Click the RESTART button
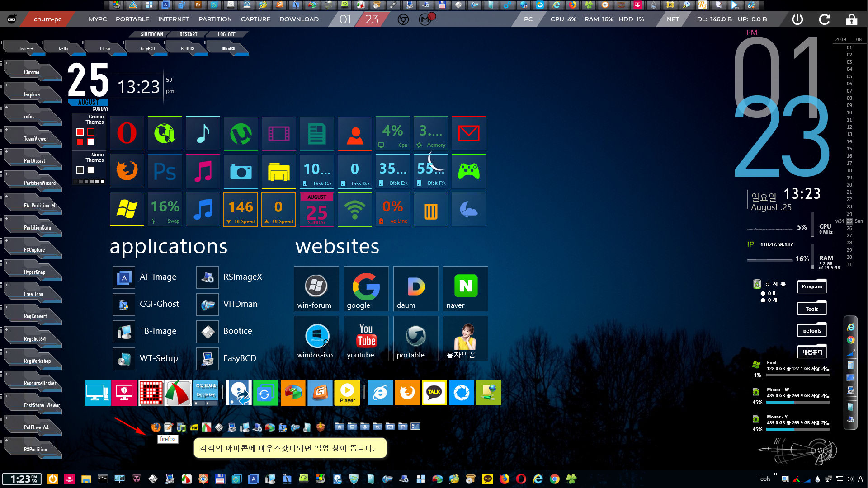The width and height of the screenshot is (868, 488). click(189, 34)
